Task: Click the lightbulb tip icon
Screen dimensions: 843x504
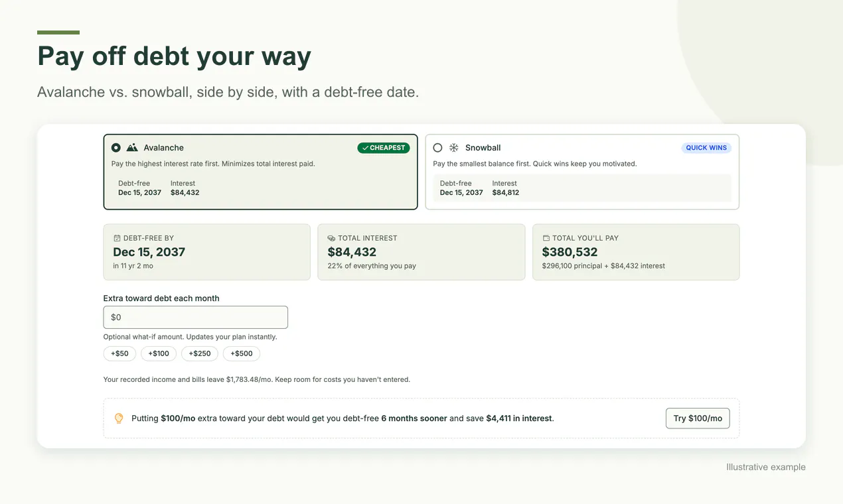Action: pos(119,418)
